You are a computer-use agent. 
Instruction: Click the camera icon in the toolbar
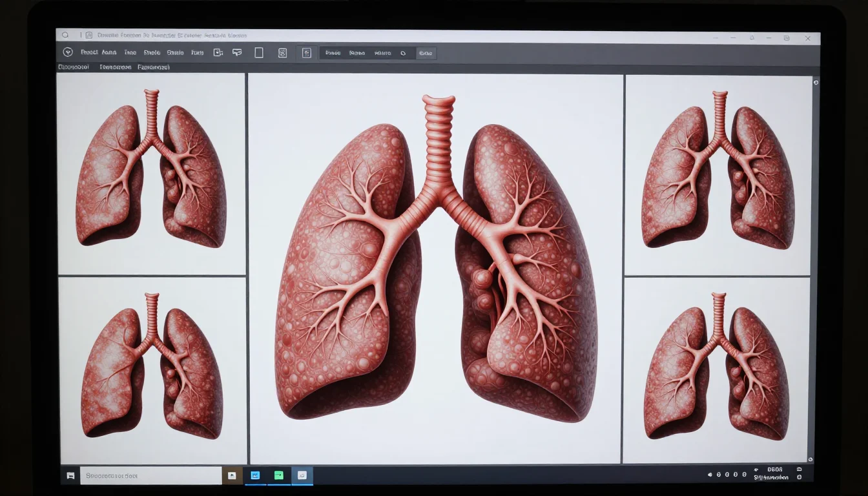click(x=218, y=53)
